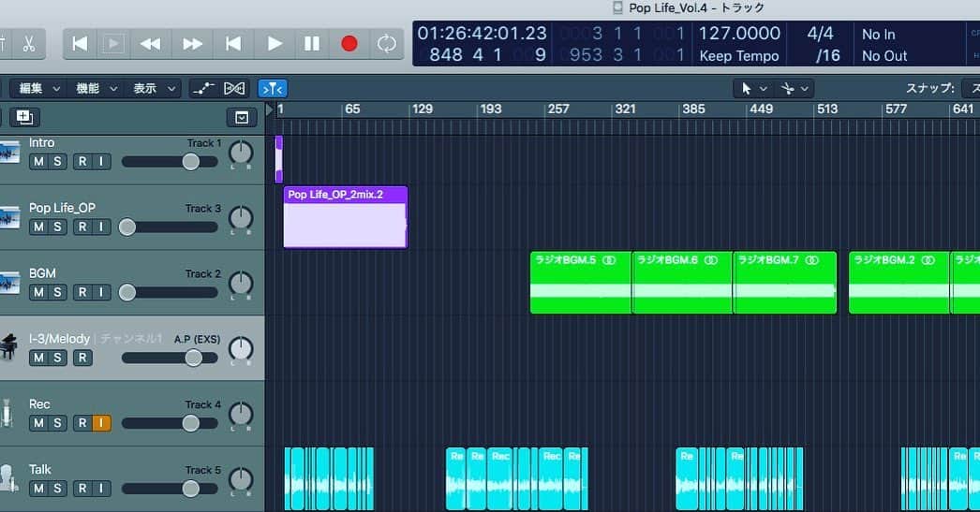Click the Keep Tempo setting
The width and height of the screenshot is (980, 512).
point(739,55)
